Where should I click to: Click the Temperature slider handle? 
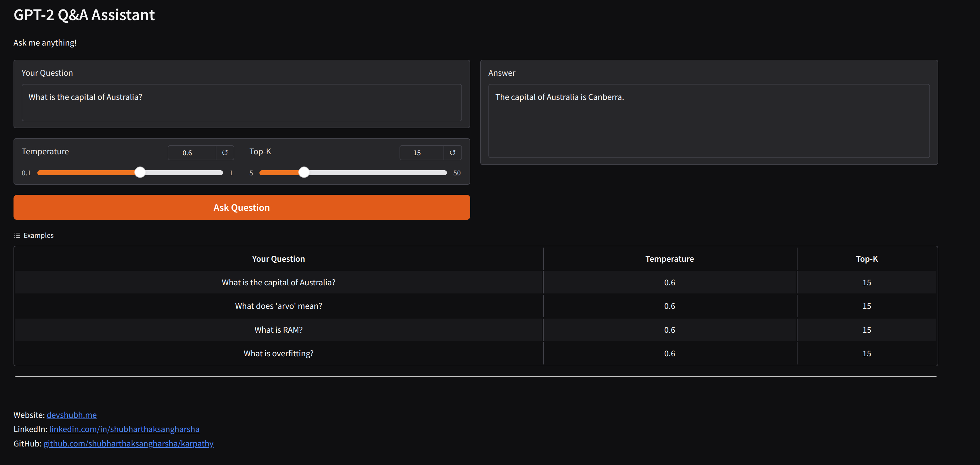pos(140,172)
